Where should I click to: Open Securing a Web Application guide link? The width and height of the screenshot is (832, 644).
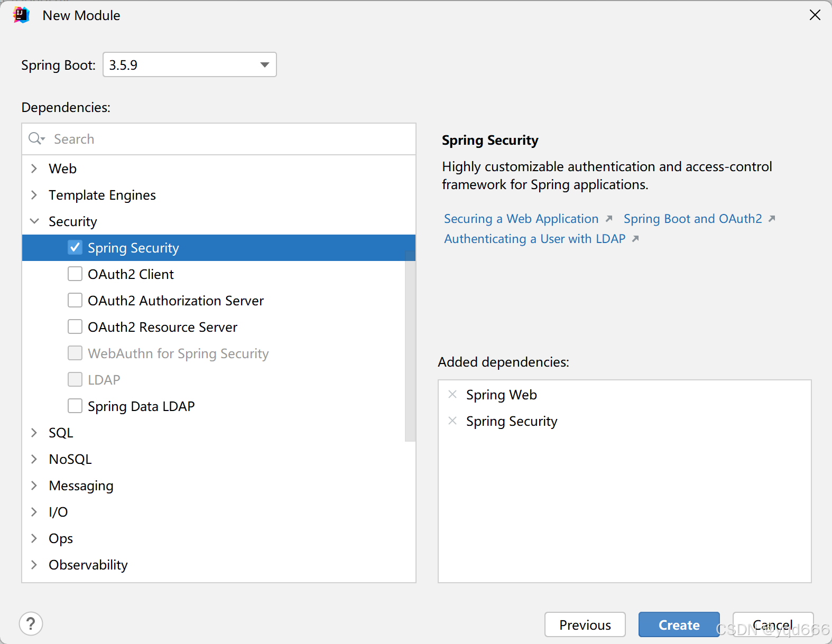(521, 219)
